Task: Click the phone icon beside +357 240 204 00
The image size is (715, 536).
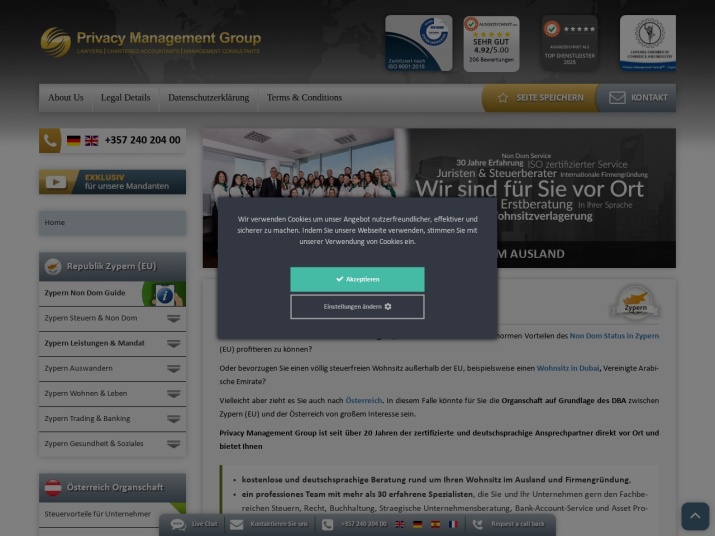Action: click(x=50, y=141)
